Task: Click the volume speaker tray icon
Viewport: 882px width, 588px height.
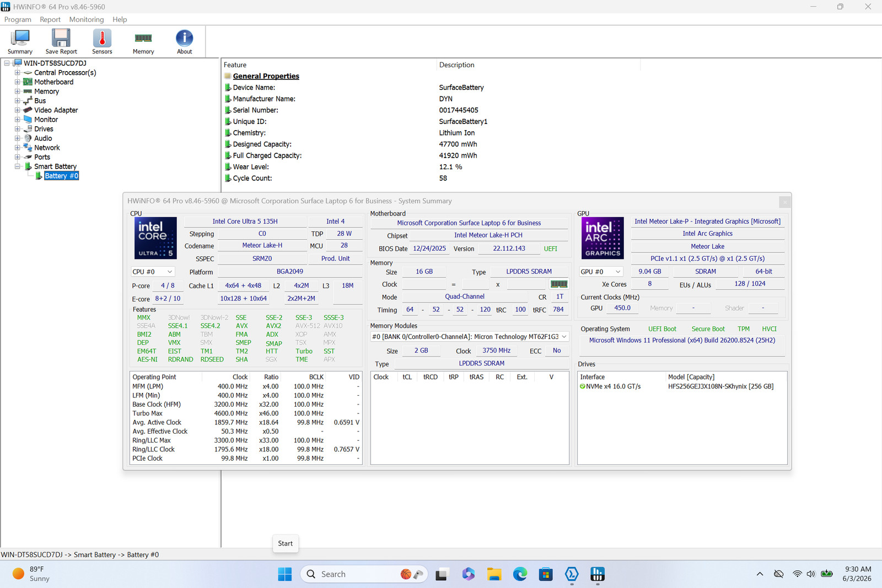Action: pyautogui.click(x=811, y=574)
